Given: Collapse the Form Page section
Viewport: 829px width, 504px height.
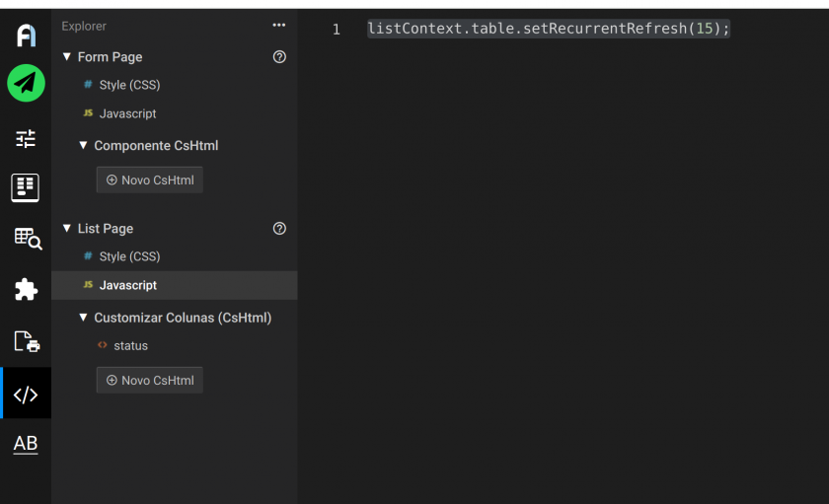Looking at the screenshot, I should [x=67, y=57].
